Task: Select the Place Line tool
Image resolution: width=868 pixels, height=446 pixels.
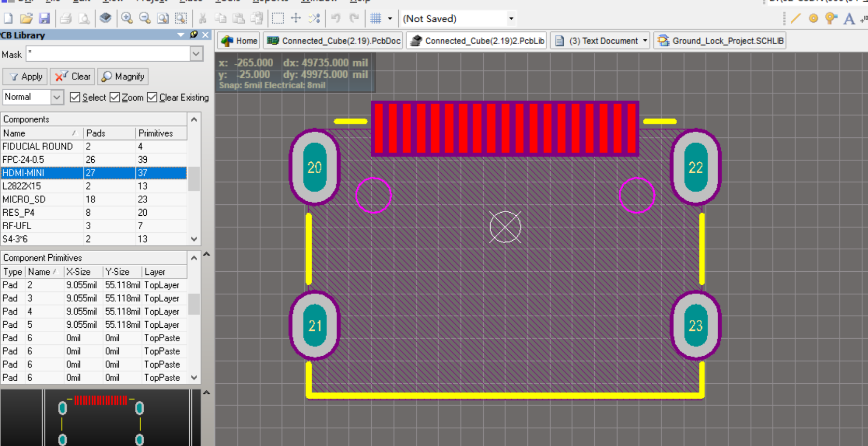Action: (x=795, y=19)
